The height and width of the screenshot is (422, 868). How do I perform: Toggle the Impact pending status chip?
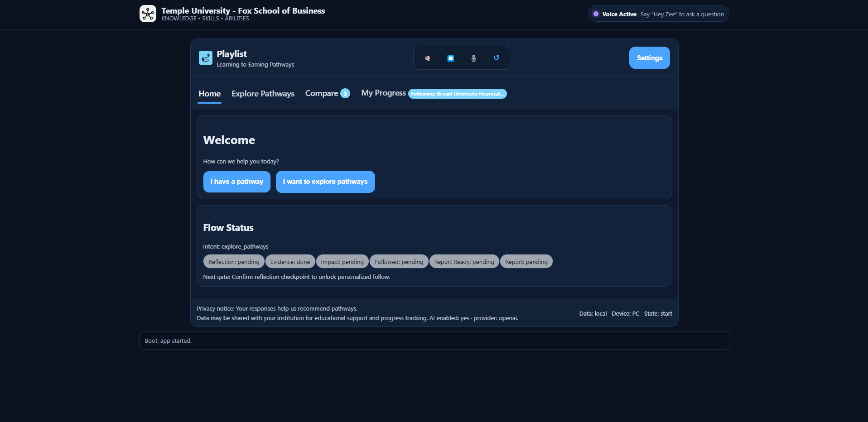342,261
